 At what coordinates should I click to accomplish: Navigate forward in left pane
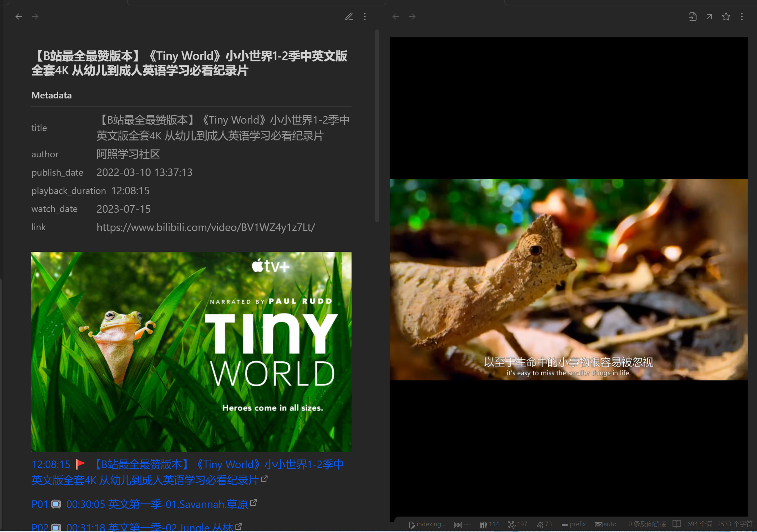tap(35, 17)
